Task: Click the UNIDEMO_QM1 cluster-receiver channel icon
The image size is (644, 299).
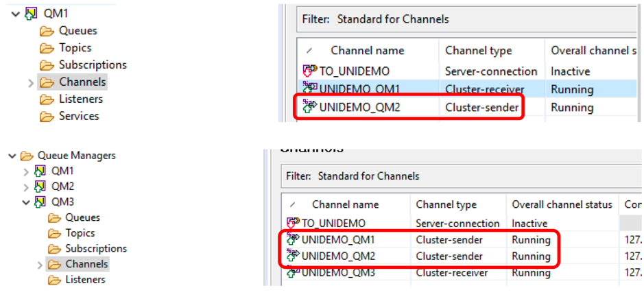Action: click(x=310, y=89)
